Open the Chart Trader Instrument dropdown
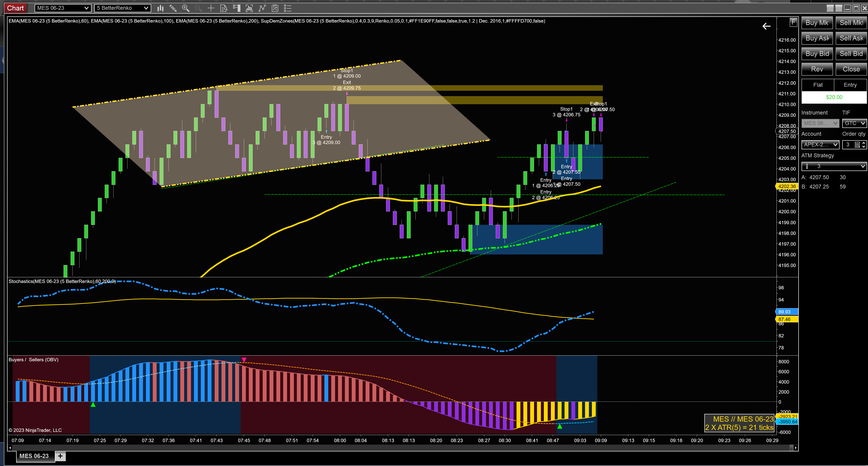This screenshot has height=466, width=868. 820,123
